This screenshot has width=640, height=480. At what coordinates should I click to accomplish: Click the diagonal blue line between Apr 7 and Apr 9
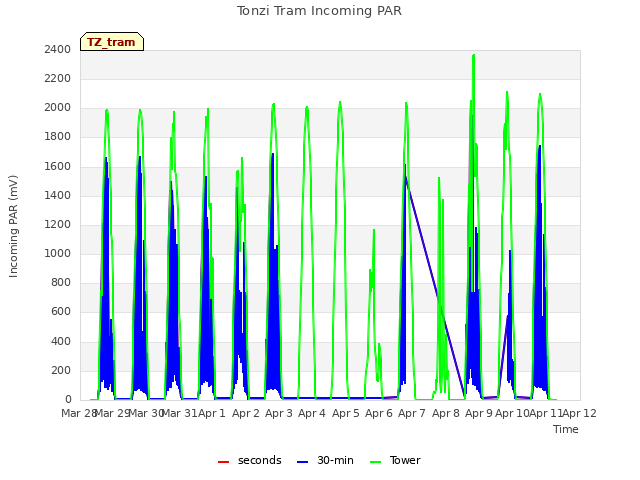pyautogui.click(x=436, y=286)
